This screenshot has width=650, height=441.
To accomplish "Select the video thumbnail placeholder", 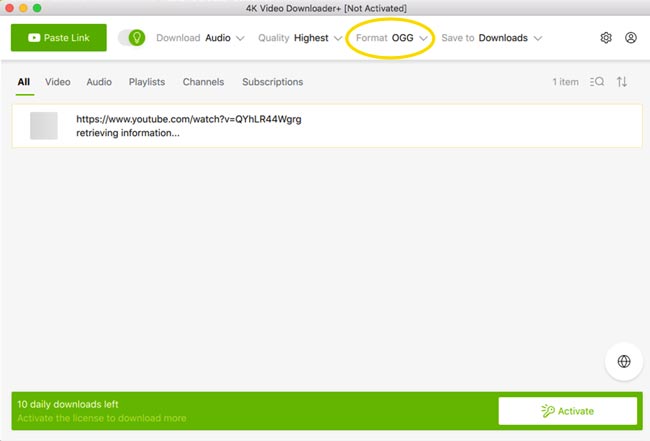I will [x=44, y=125].
